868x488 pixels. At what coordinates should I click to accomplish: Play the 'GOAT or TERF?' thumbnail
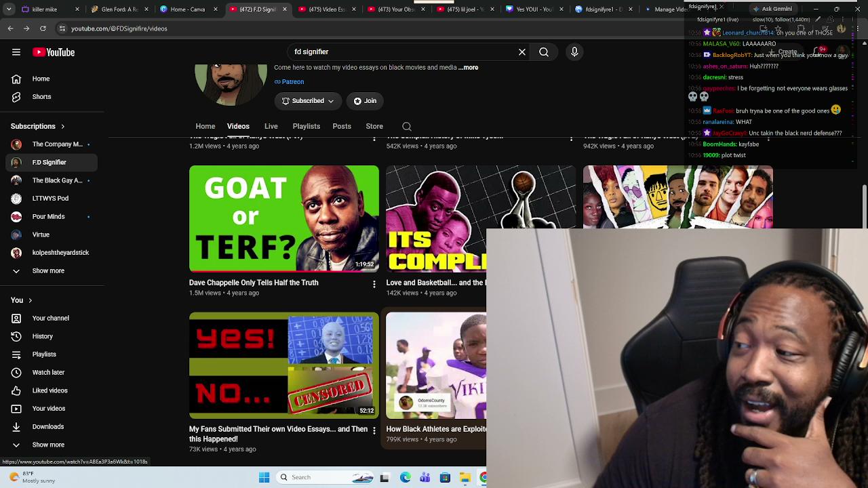pyautogui.click(x=284, y=219)
